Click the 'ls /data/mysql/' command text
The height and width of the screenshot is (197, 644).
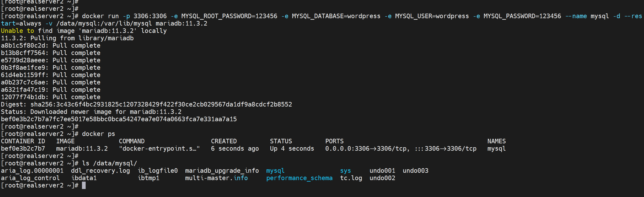(110, 163)
